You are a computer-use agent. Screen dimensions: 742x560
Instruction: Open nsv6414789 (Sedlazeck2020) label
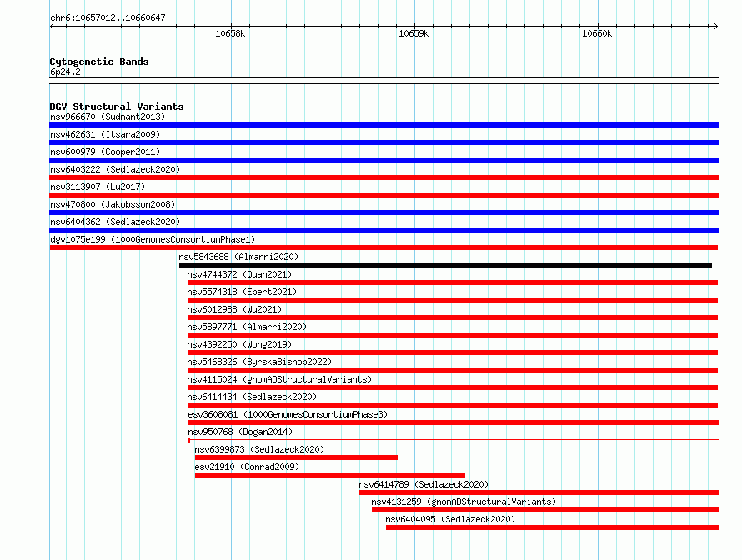point(424,484)
